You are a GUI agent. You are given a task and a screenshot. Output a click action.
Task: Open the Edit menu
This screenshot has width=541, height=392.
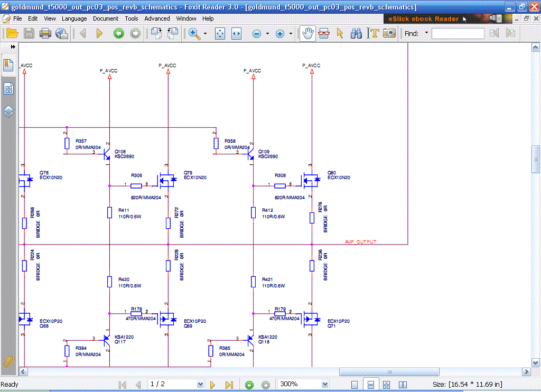(33, 18)
